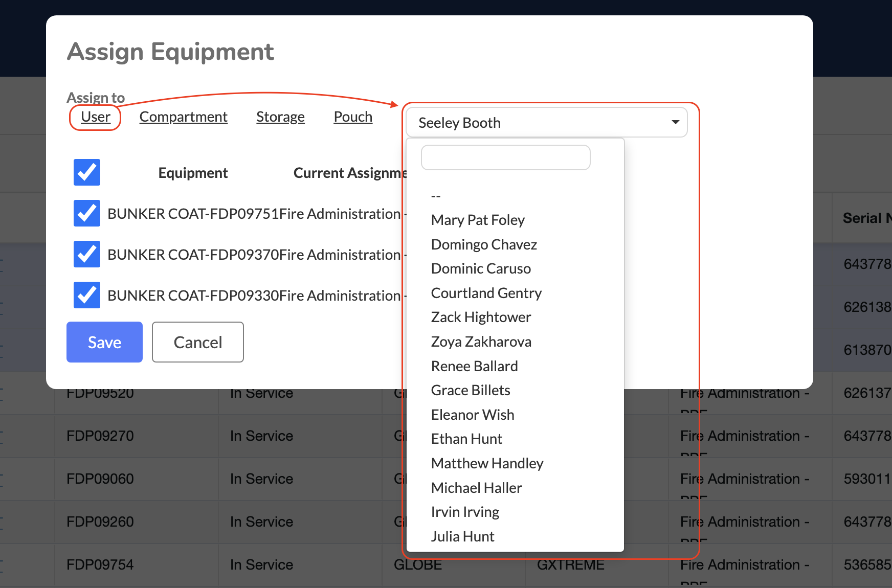
Task: Click FDP09520 cell in background table
Action: (100, 394)
